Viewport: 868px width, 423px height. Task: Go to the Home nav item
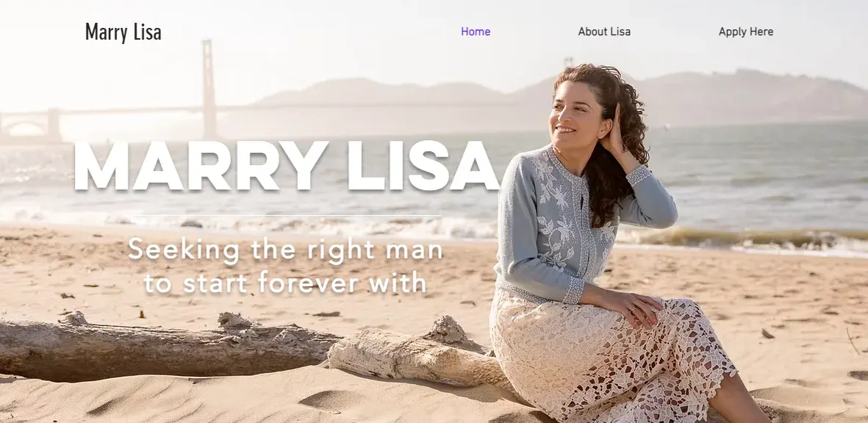tap(476, 32)
